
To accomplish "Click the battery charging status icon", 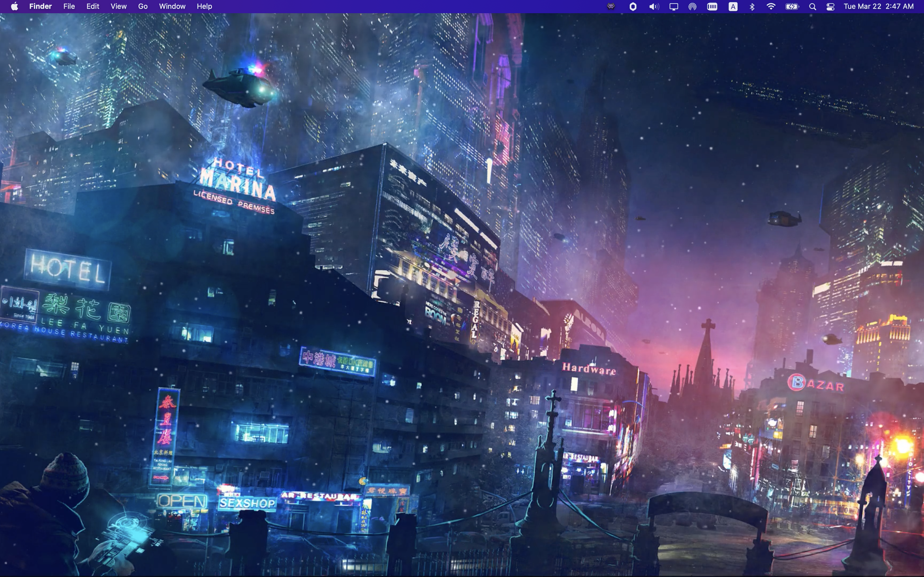I will 792,6.
